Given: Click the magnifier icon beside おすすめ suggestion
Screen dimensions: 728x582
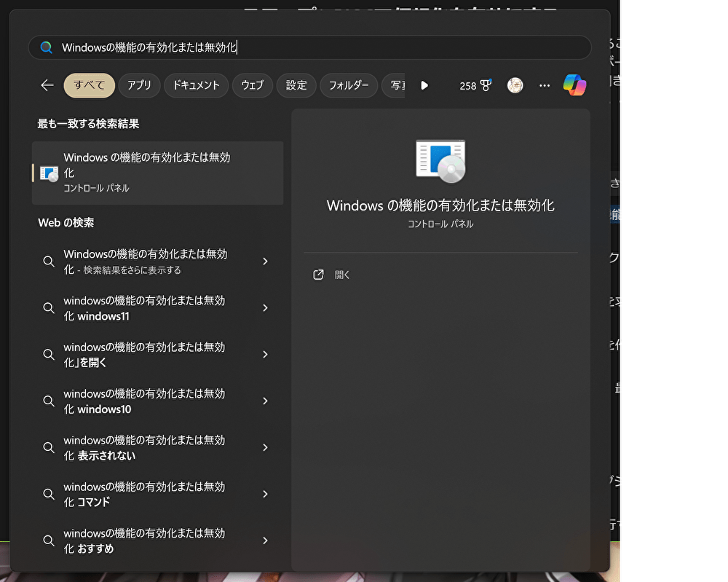Looking at the screenshot, I should (49, 540).
